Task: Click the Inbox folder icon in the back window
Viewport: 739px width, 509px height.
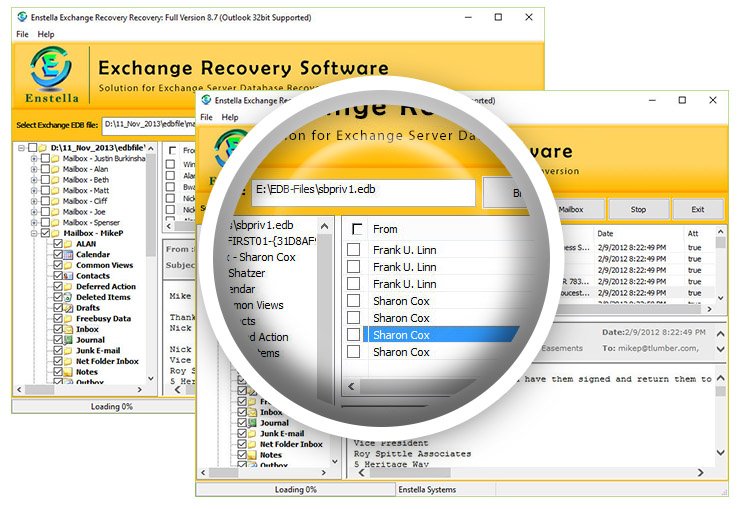Action: [x=68, y=329]
